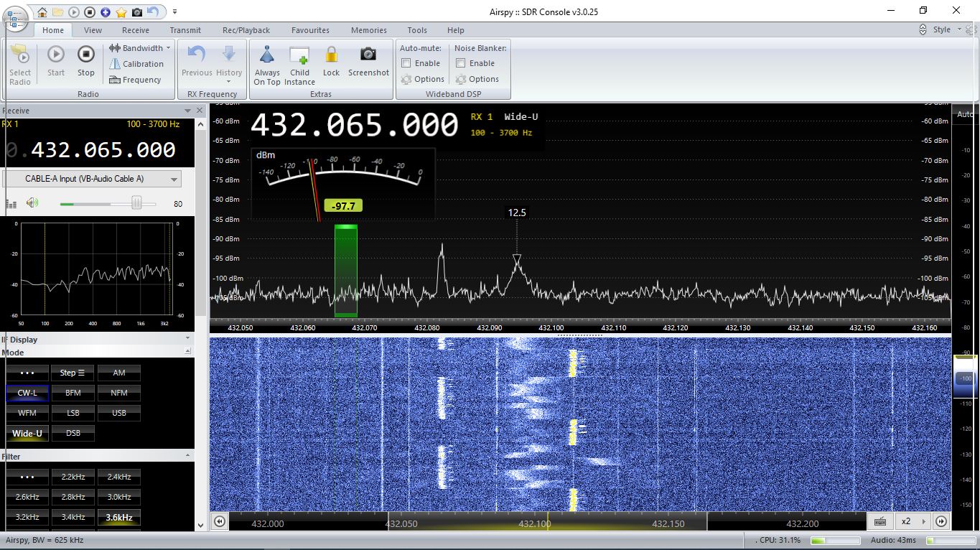Switch to the Transmit tab
This screenshot has height=550, width=980.
[185, 30]
